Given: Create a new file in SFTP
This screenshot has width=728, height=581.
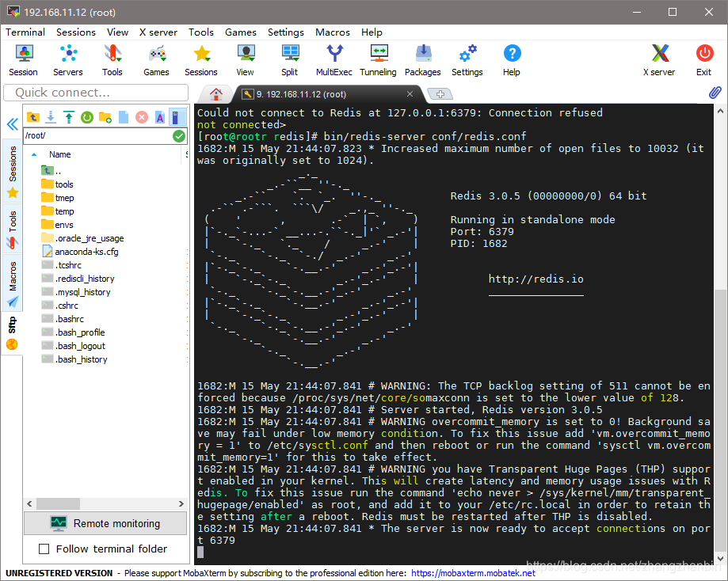Looking at the screenshot, I should pyautogui.click(x=123, y=117).
